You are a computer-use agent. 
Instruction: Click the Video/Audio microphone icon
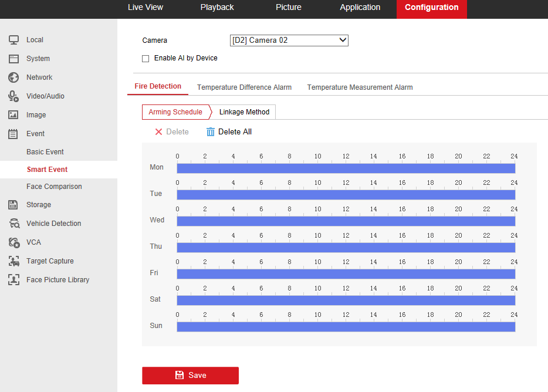(x=13, y=96)
